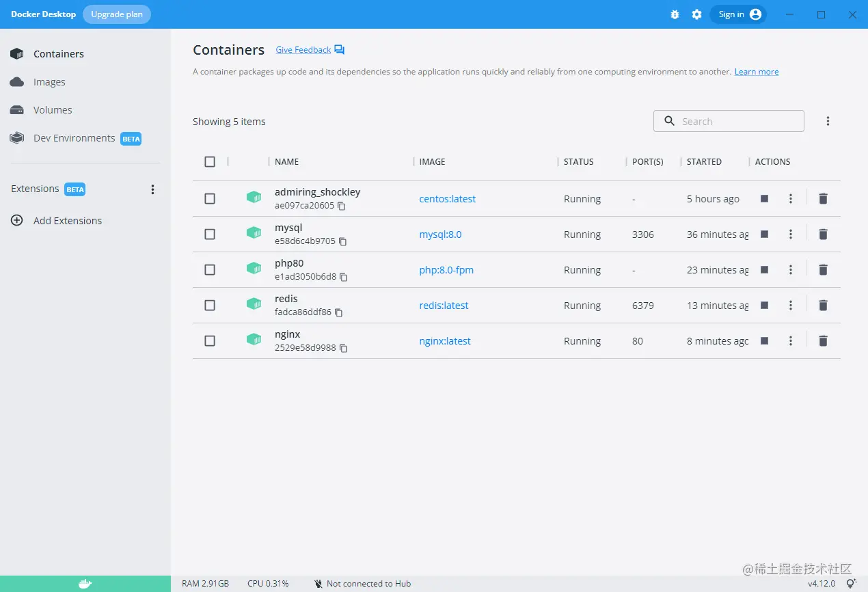Screen dimensions: 868x592
Task: Sort by the IMAGE column header
Action: 433,162
